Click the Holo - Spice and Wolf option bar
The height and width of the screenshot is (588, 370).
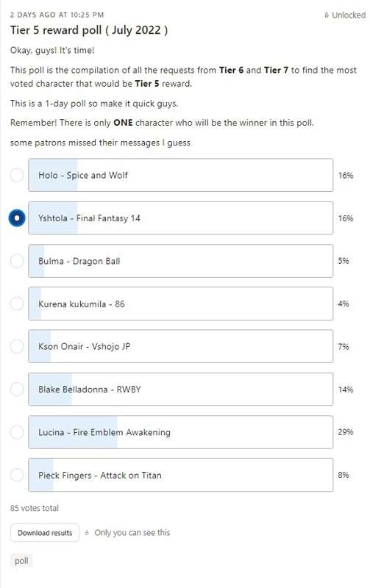coord(180,175)
